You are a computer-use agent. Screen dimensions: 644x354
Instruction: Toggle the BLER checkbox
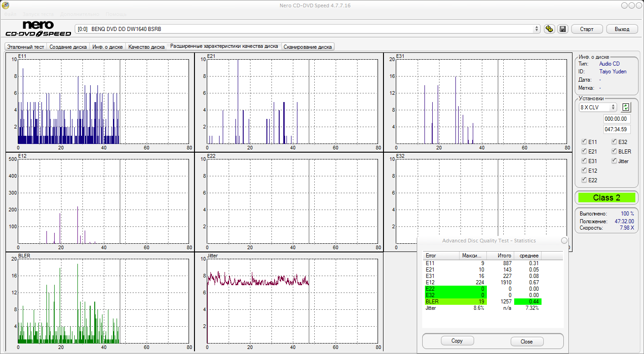tap(614, 152)
